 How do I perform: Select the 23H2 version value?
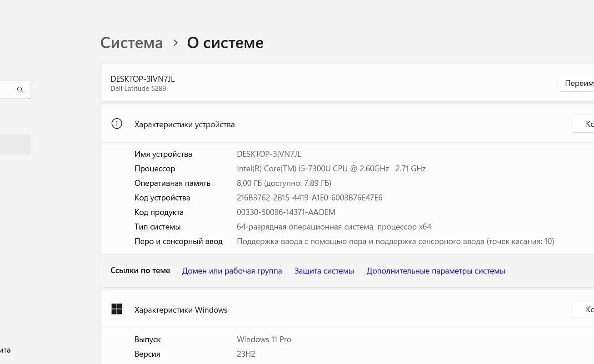pyautogui.click(x=246, y=354)
